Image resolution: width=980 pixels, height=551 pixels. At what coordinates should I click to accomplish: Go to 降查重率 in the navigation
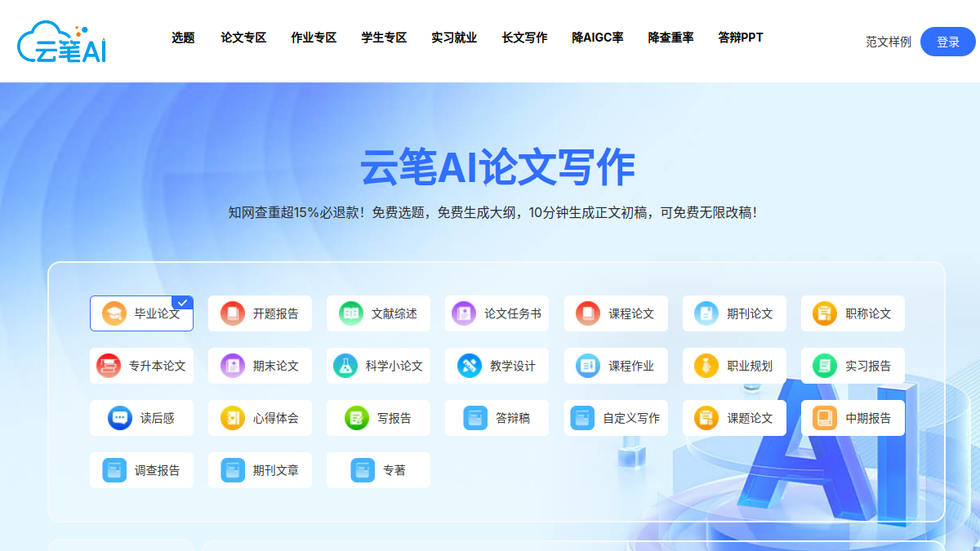click(670, 38)
